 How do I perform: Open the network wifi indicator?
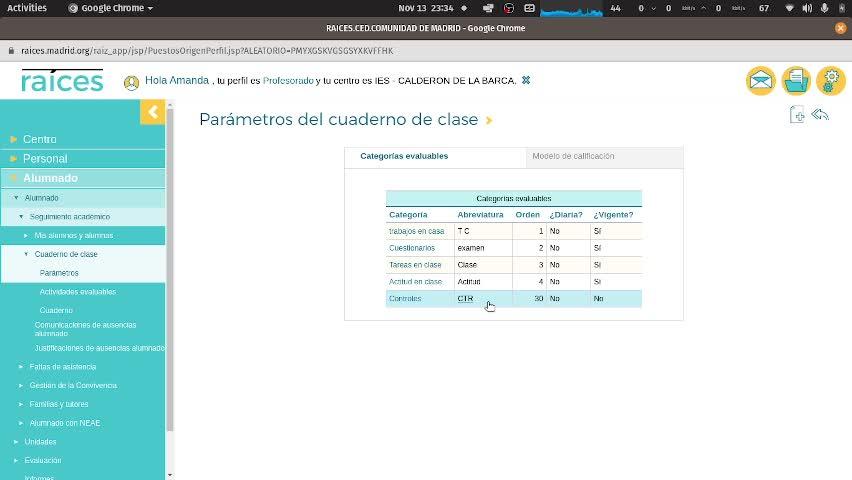(790, 8)
